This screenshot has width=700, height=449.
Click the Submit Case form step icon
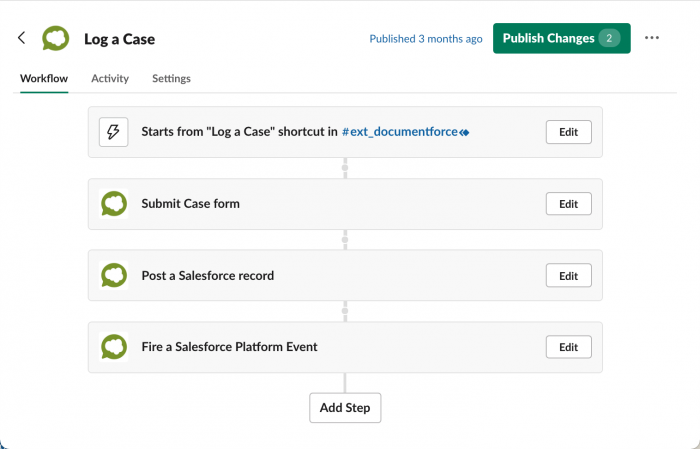pyautogui.click(x=114, y=204)
